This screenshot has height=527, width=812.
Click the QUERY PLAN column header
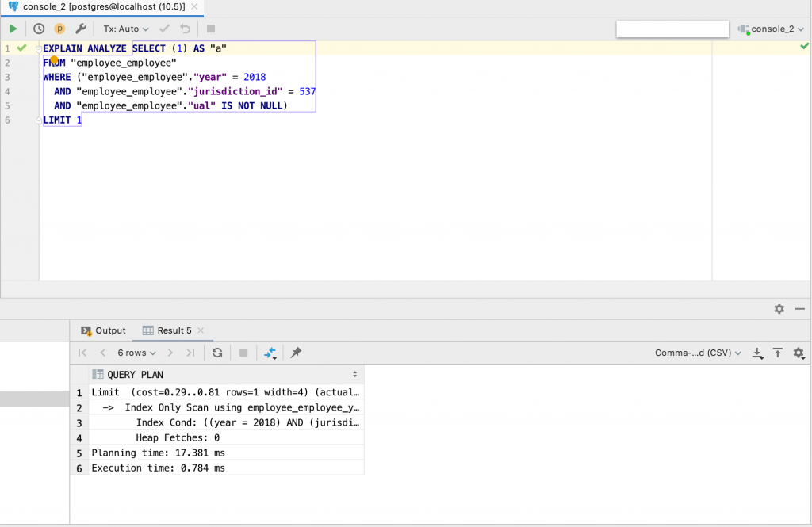click(x=226, y=375)
